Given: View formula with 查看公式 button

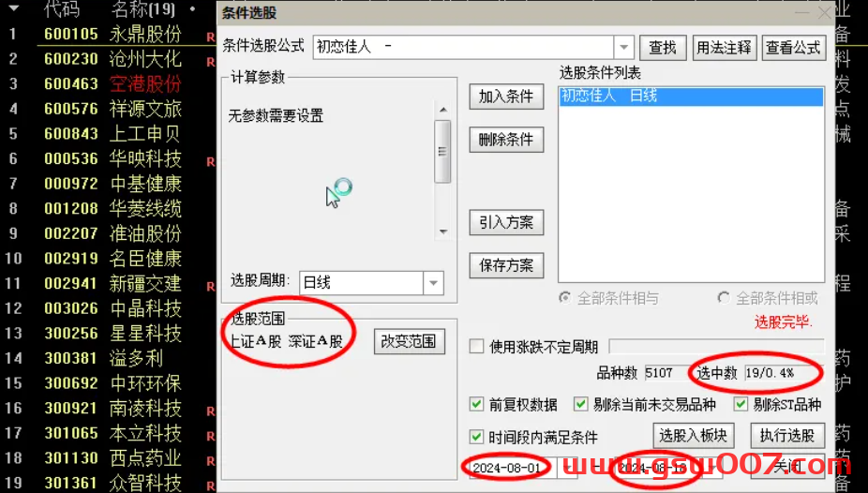Looking at the screenshot, I should point(793,48).
